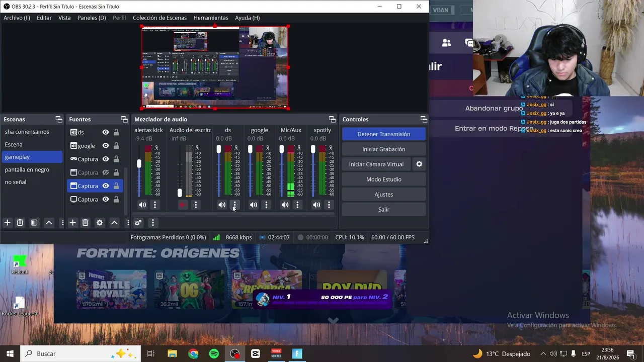Enable Modo Estudio
Screen dimensions: 644x362
[x=384, y=179]
